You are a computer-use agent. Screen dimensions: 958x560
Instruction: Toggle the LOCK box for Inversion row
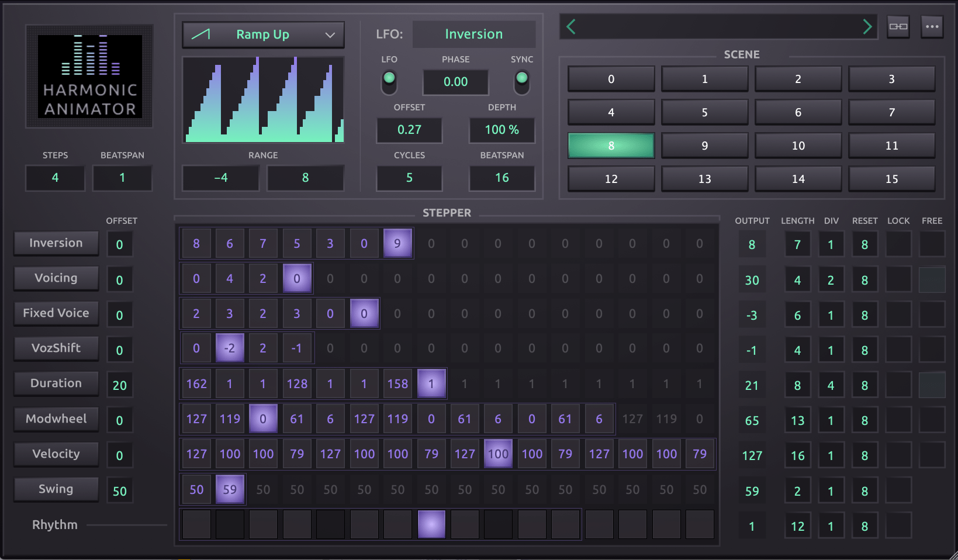[x=898, y=244]
